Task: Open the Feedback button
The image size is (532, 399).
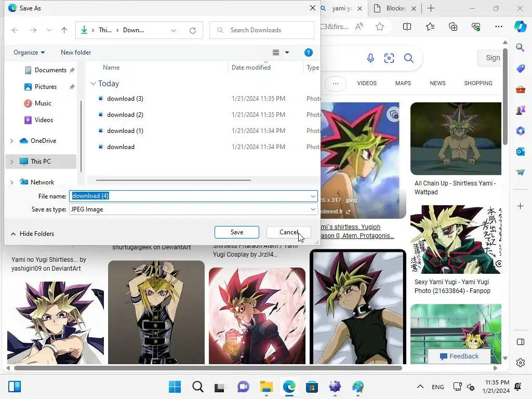Action: (x=459, y=356)
